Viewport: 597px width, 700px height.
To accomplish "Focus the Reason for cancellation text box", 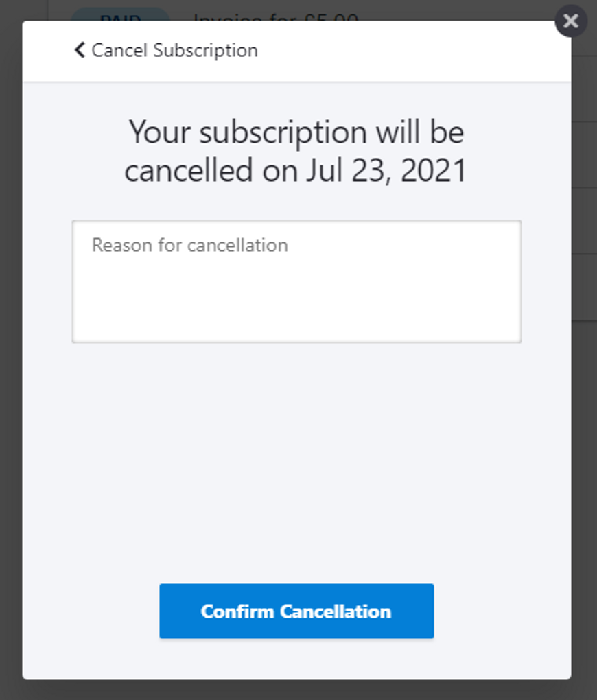I will (x=296, y=281).
